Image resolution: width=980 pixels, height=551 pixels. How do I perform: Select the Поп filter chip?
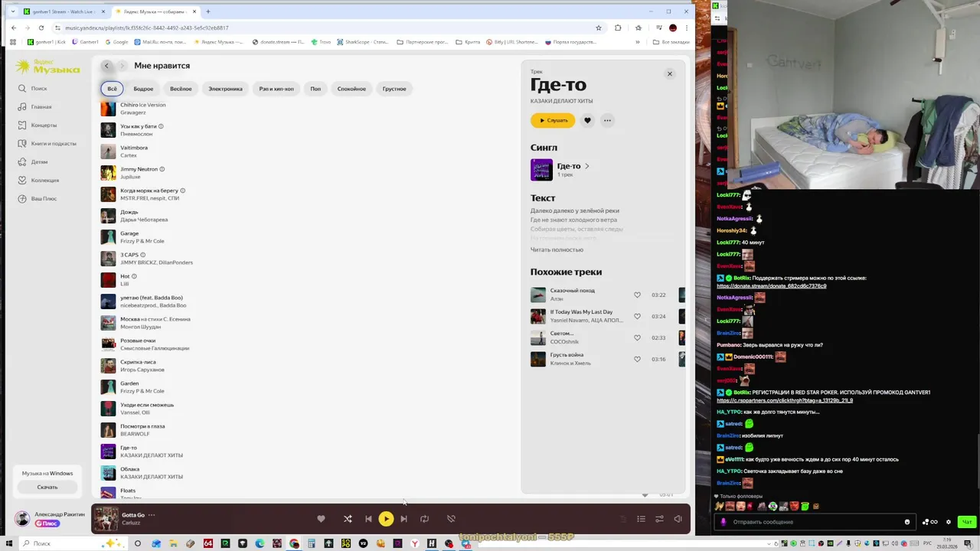click(x=315, y=89)
